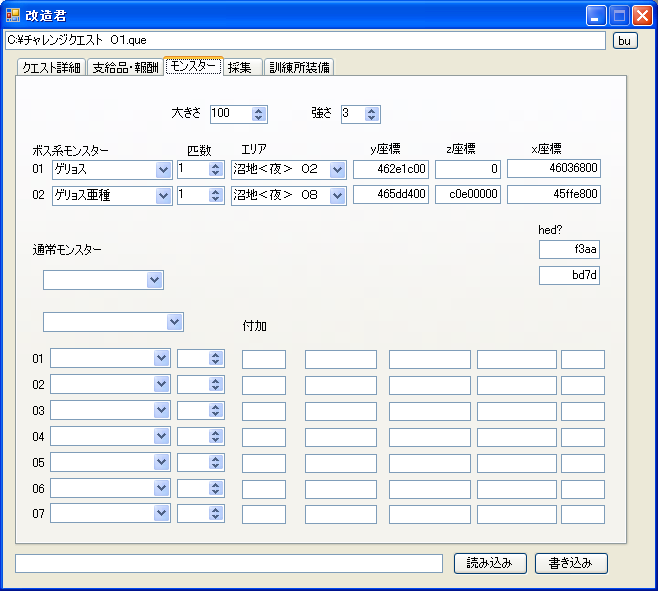This screenshot has width=658, height=591.
Task: Click the 強さ strength spinner arrows
Action: pyautogui.click(x=373, y=114)
